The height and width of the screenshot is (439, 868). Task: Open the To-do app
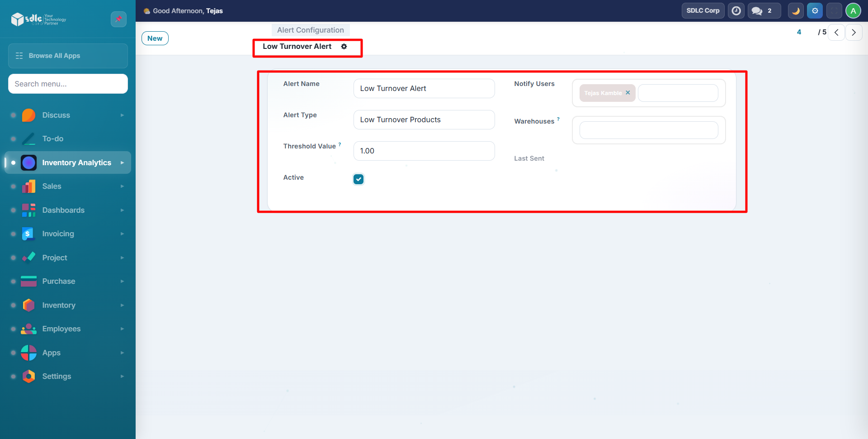53,139
